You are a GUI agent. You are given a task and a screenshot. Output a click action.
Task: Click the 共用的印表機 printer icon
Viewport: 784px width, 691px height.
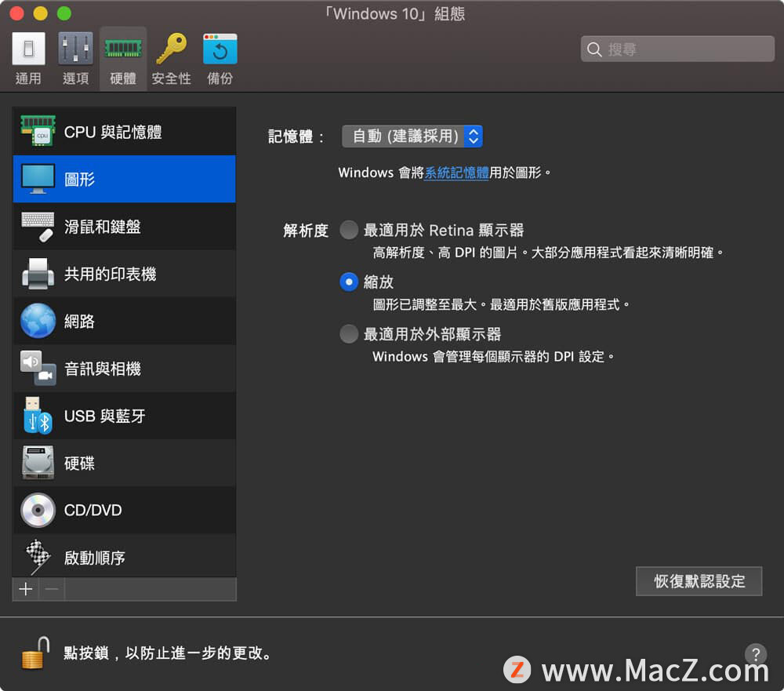[38, 274]
